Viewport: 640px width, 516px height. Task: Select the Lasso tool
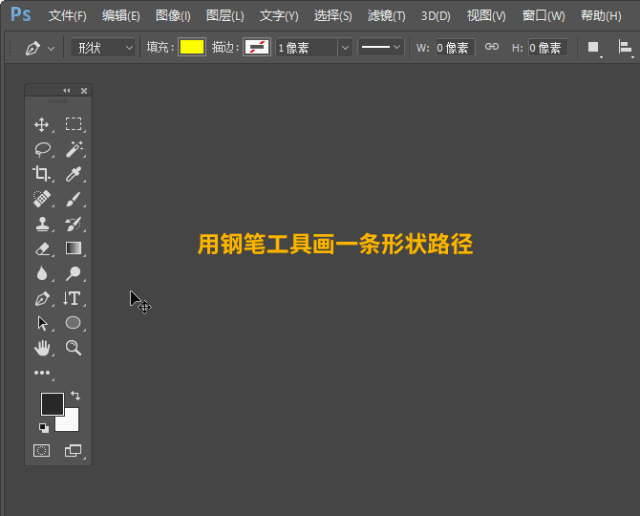pyautogui.click(x=42, y=149)
